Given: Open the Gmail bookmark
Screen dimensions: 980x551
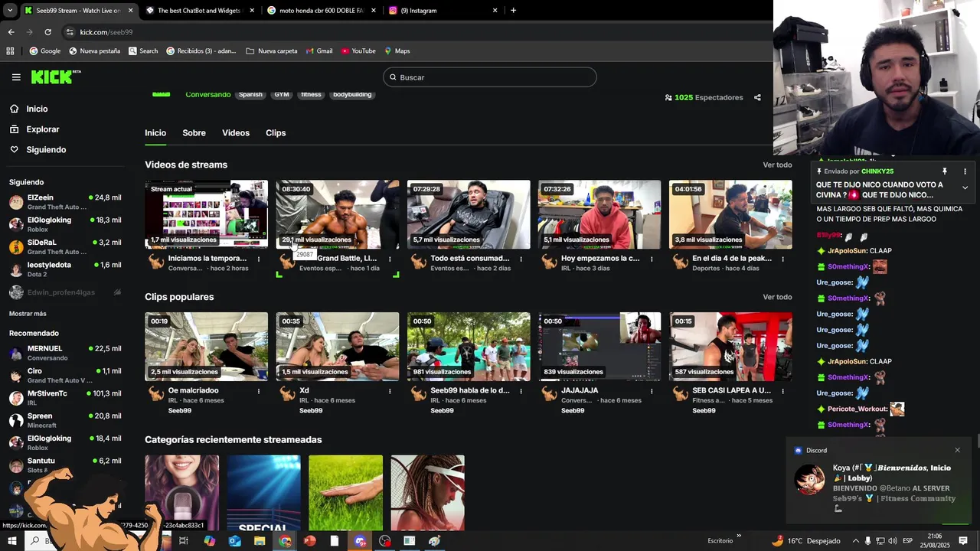Looking at the screenshot, I should (x=318, y=51).
